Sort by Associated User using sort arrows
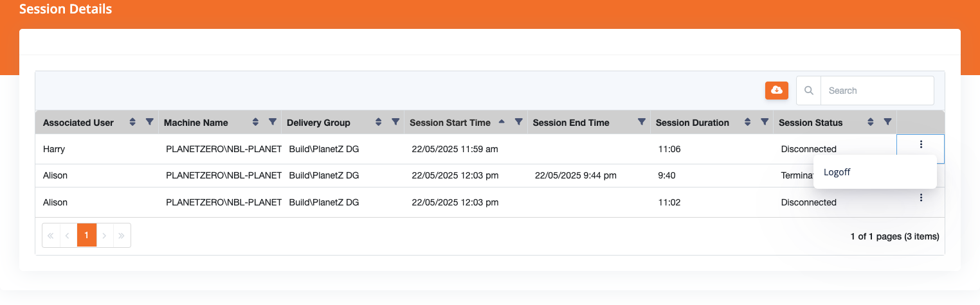 [x=132, y=122]
